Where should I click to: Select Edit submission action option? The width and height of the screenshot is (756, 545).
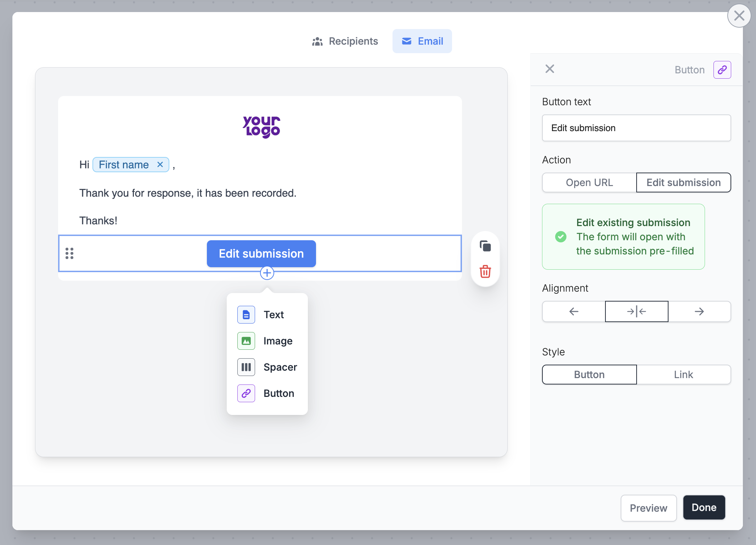(683, 182)
